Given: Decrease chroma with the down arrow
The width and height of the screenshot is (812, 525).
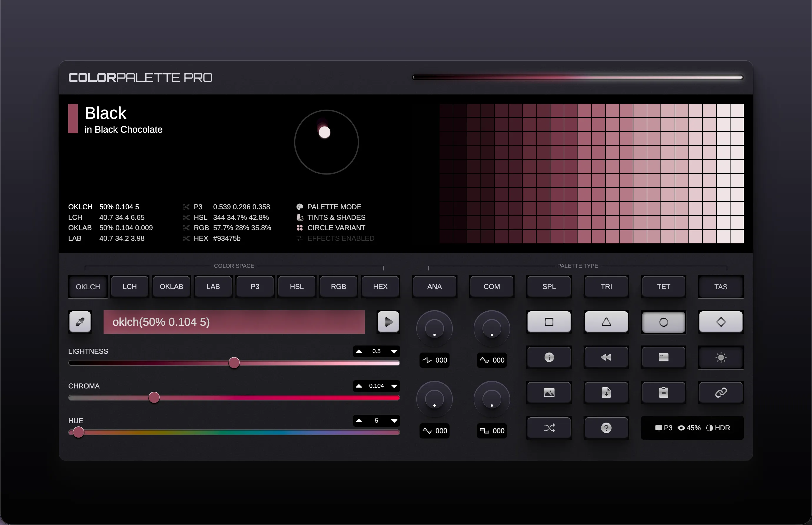Looking at the screenshot, I should [394, 386].
